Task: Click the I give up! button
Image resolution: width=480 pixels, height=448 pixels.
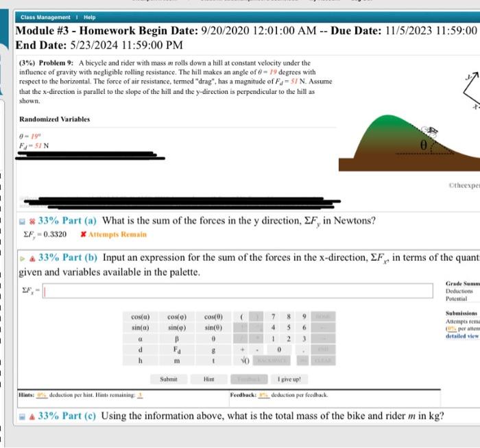Action: (x=289, y=379)
